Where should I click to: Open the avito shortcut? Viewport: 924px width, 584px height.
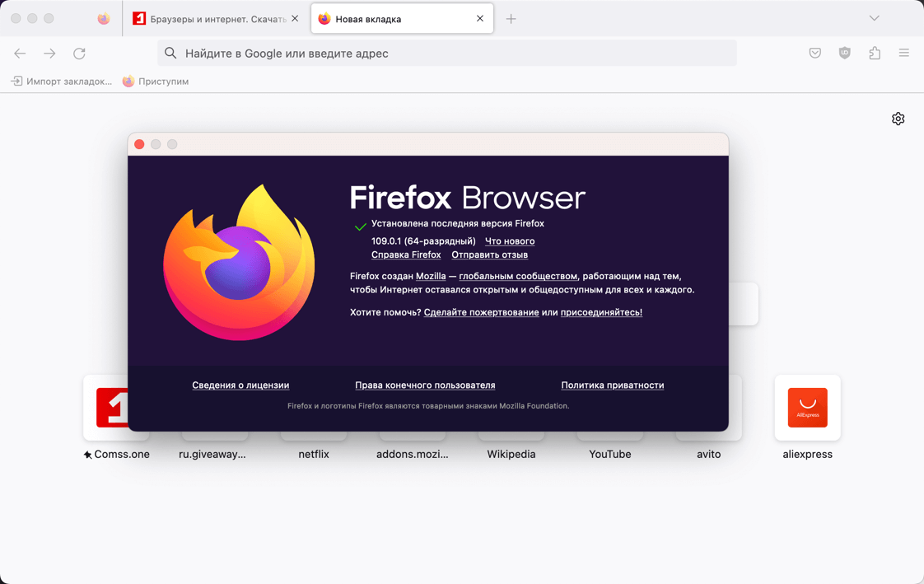coord(708,454)
